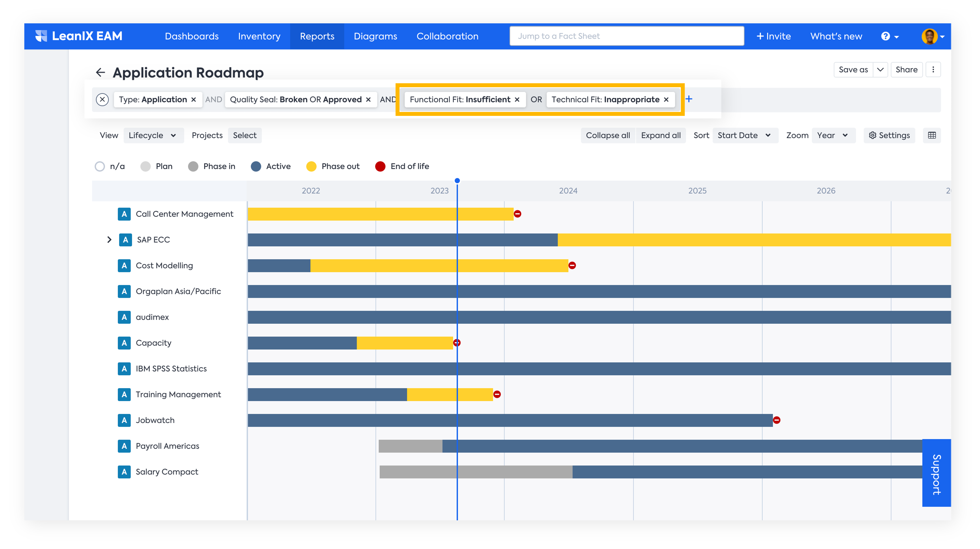Click the audimex application icon

pyautogui.click(x=124, y=317)
